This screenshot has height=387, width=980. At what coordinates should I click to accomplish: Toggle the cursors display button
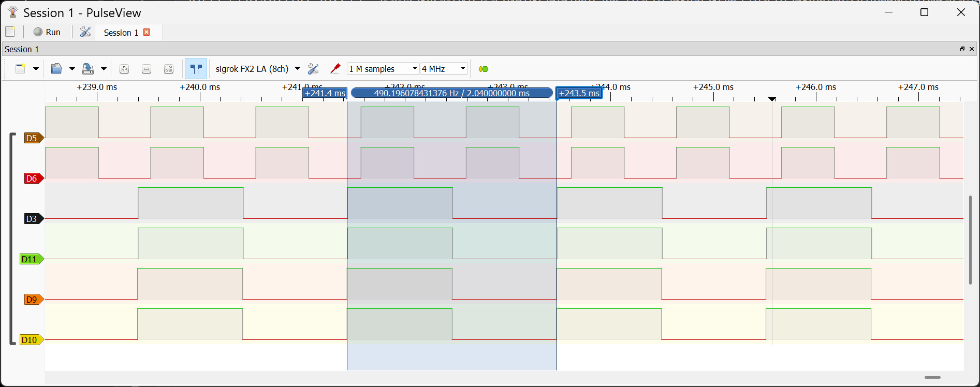(x=196, y=69)
